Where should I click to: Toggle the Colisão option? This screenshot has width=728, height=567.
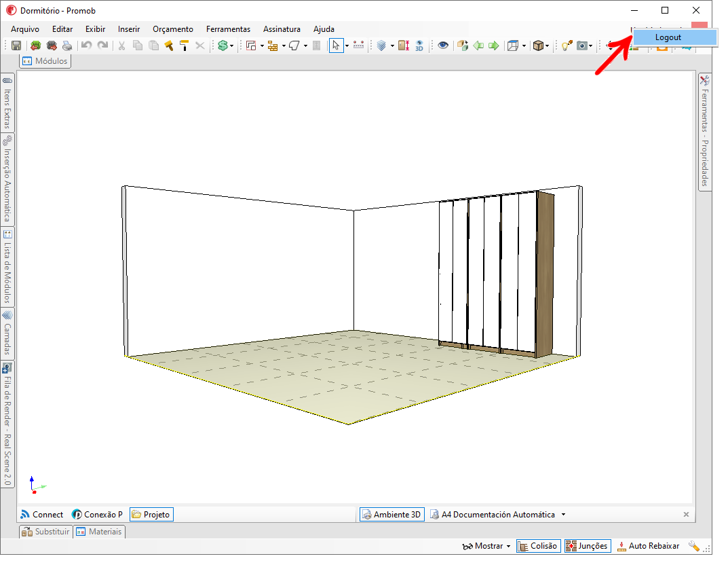[538, 546]
